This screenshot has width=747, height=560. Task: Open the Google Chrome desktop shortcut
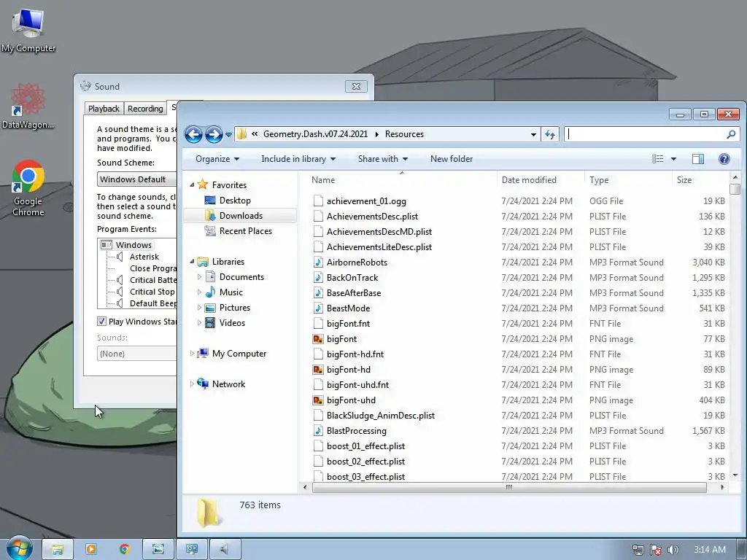tap(28, 188)
